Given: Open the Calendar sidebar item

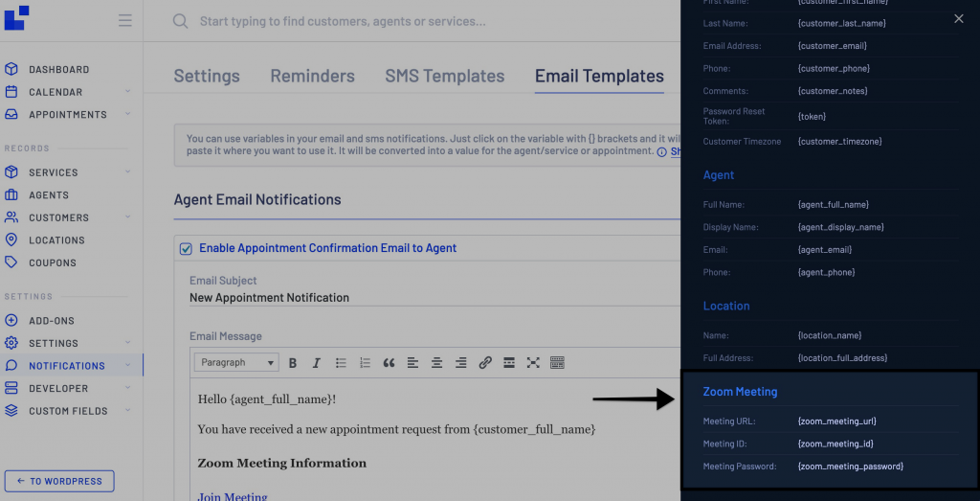Looking at the screenshot, I should 56,92.
